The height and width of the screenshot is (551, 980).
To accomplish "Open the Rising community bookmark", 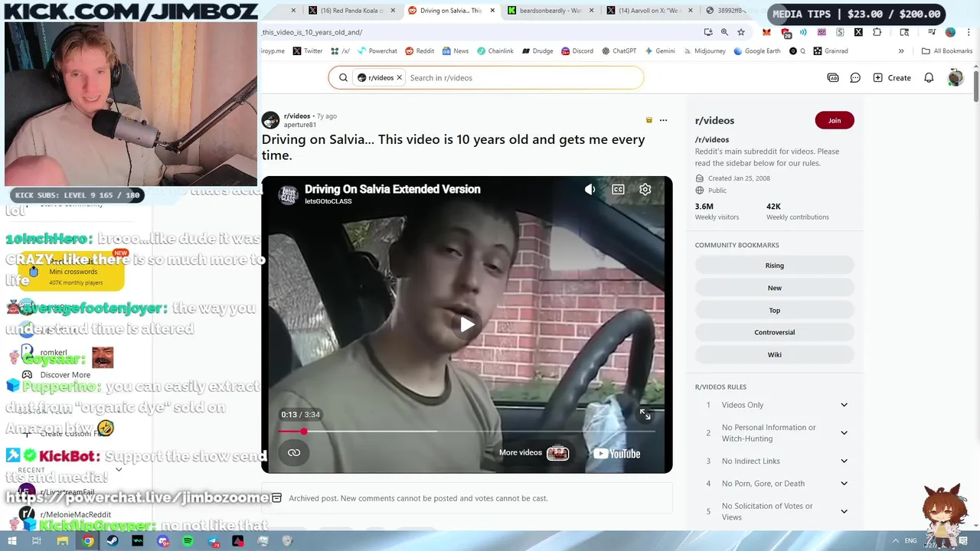I will 775,266.
